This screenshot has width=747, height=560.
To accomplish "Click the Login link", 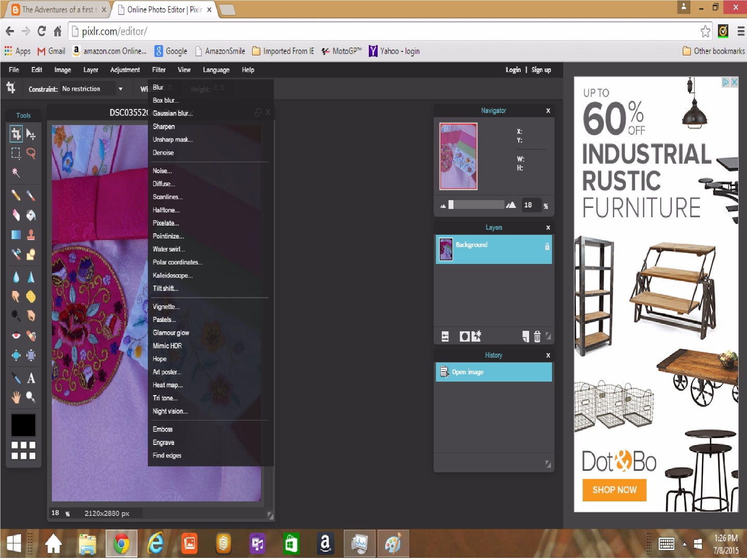I will 513,70.
